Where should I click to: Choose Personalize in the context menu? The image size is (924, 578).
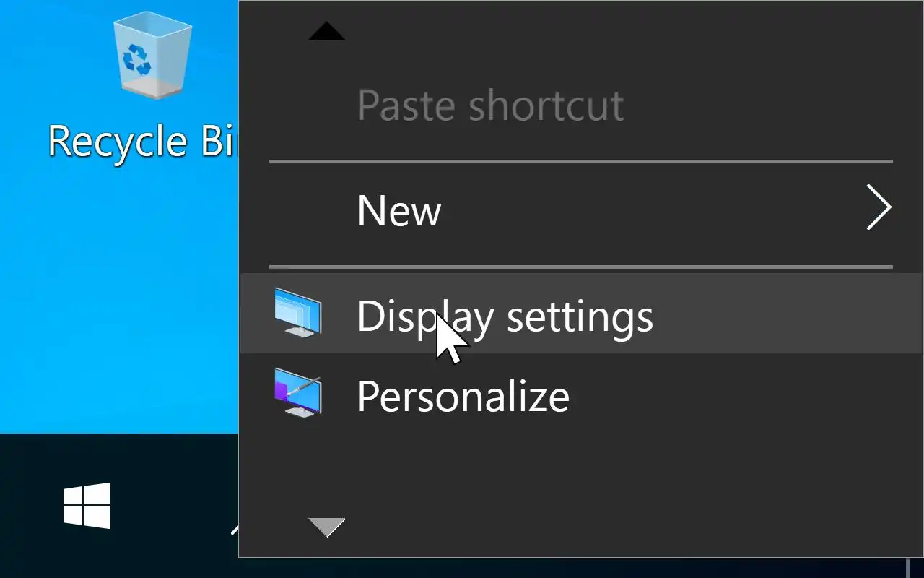(x=463, y=396)
